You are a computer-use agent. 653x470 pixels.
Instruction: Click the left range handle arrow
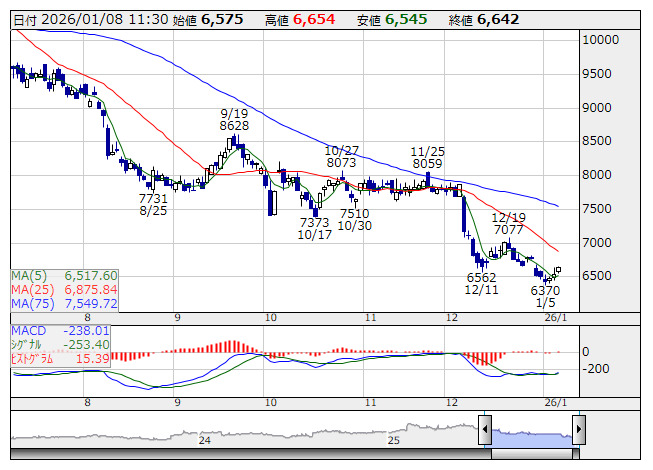coord(485,431)
